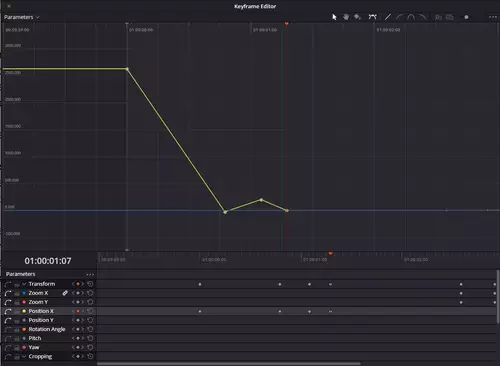Click the vertical scrollbar of track list
The height and width of the screenshot is (366, 500).
click(x=498, y=296)
